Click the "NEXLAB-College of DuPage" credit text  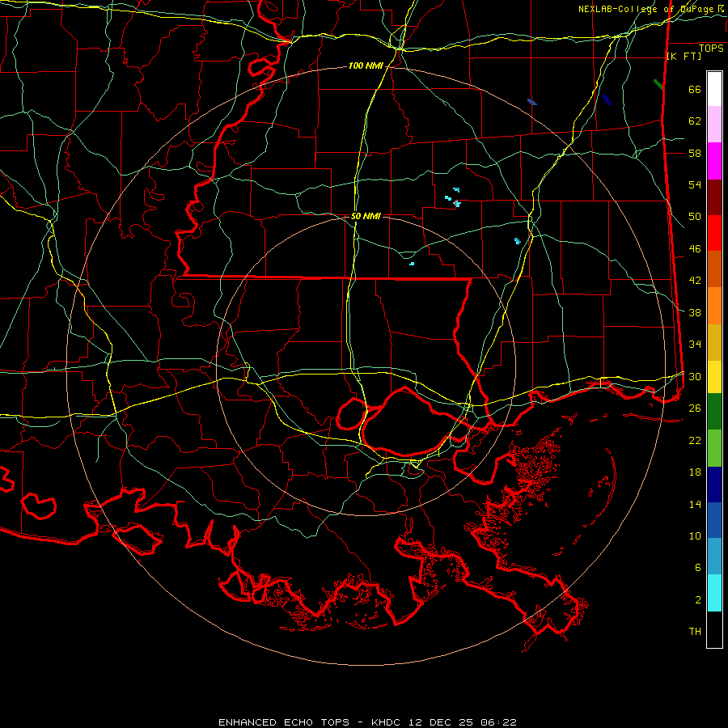coord(645,9)
